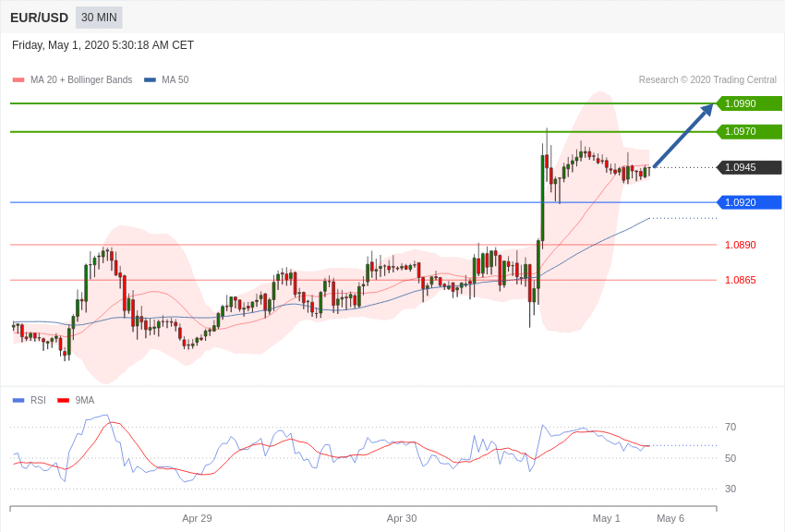Click the 1.0890 red support label
This screenshot has height=532, width=785.
tap(741, 245)
